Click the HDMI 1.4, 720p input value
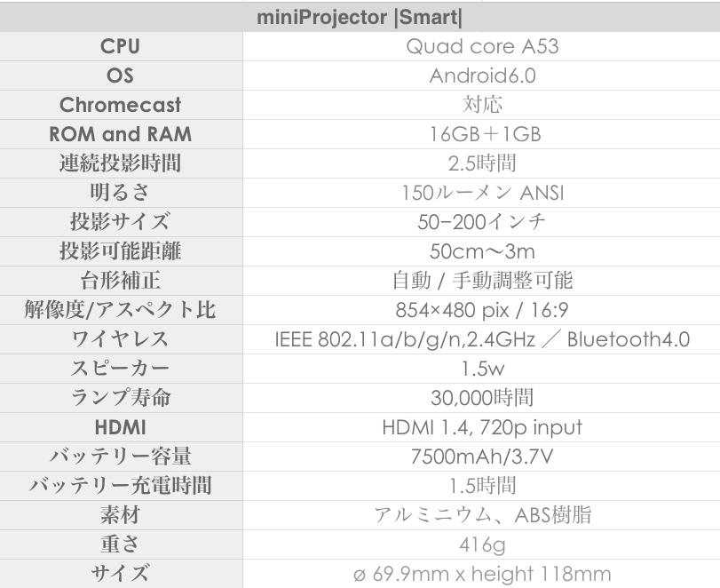 (482, 427)
